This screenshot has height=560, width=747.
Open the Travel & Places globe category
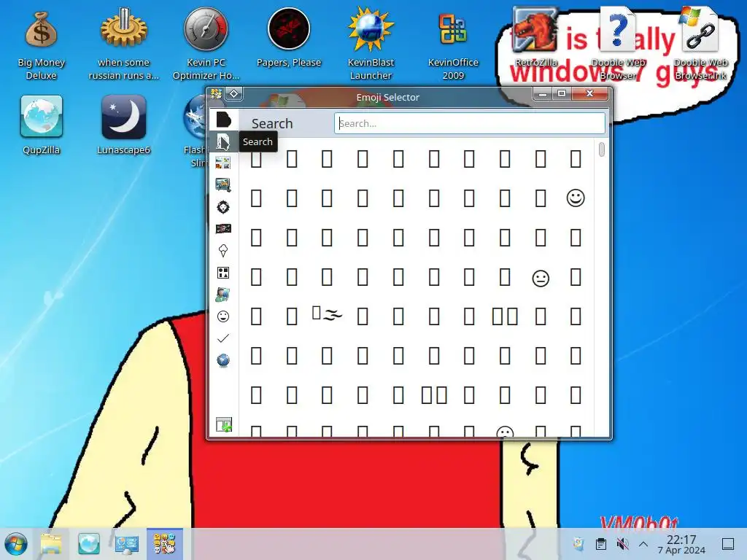223,360
